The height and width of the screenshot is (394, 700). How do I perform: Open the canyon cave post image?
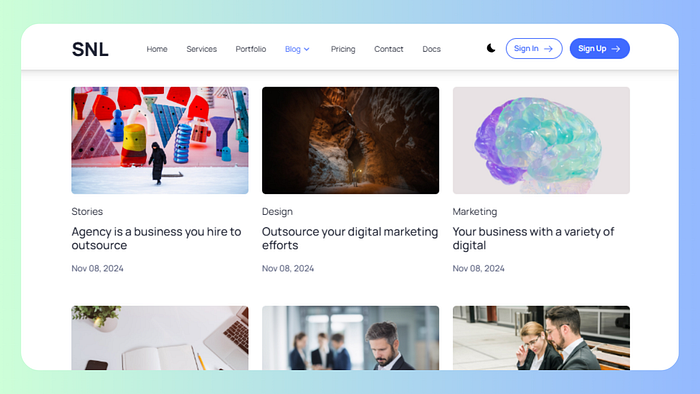[350, 140]
